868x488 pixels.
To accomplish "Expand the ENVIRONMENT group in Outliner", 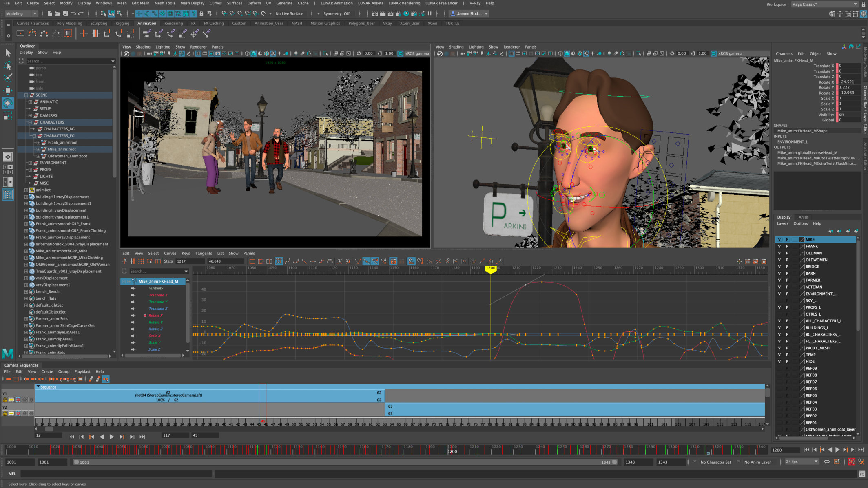I will pyautogui.click(x=30, y=163).
